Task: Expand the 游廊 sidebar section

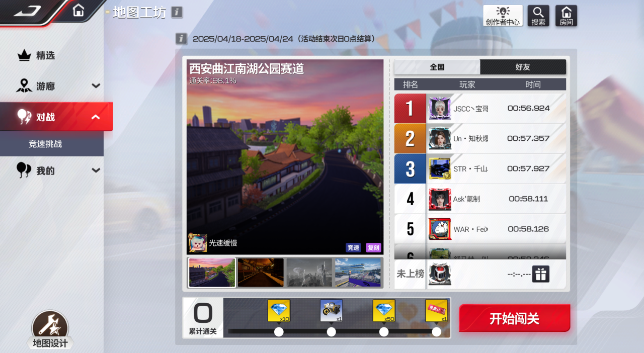Action: [96, 86]
